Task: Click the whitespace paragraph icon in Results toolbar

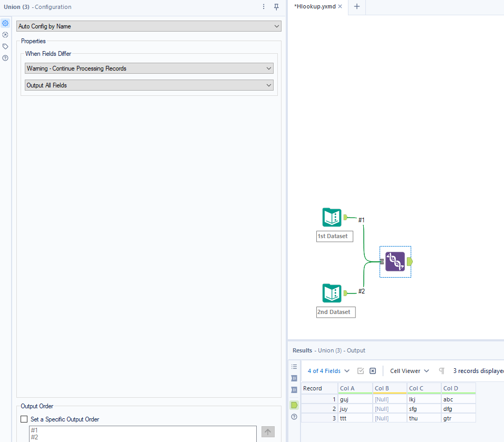Action: pyautogui.click(x=441, y=370)
